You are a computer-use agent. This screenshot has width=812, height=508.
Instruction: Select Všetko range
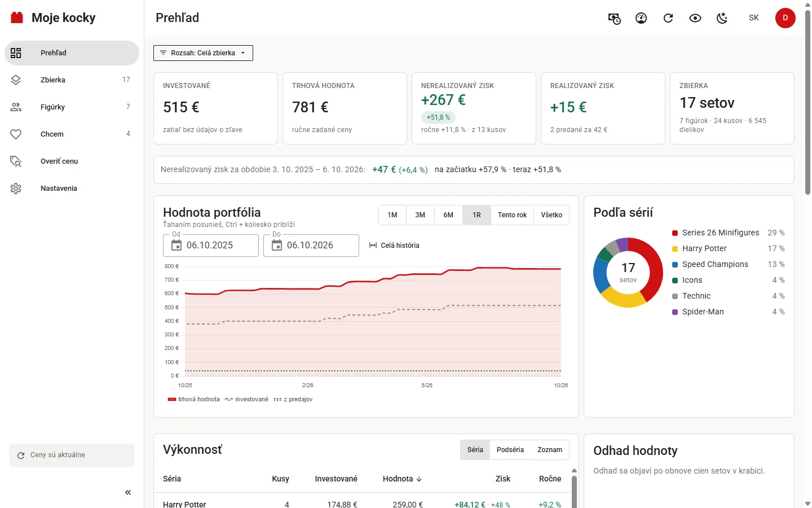(551, 215)
